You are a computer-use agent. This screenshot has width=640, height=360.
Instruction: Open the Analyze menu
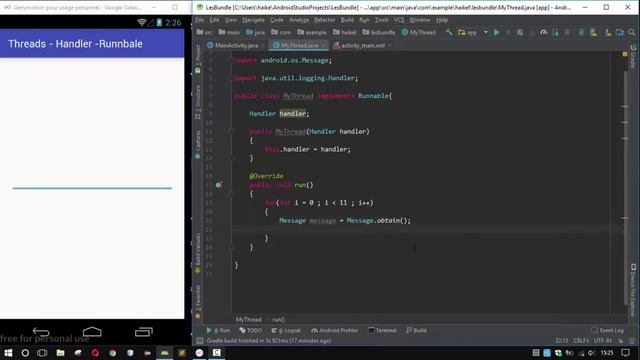[299, 20]
